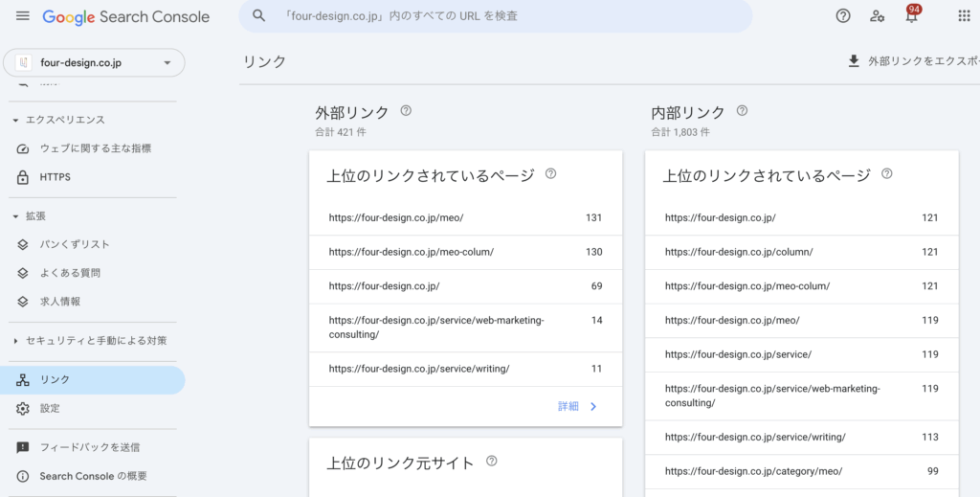Click フィードバックを送信 in the sidebar

pyautogui.click(x=93, y=447)
